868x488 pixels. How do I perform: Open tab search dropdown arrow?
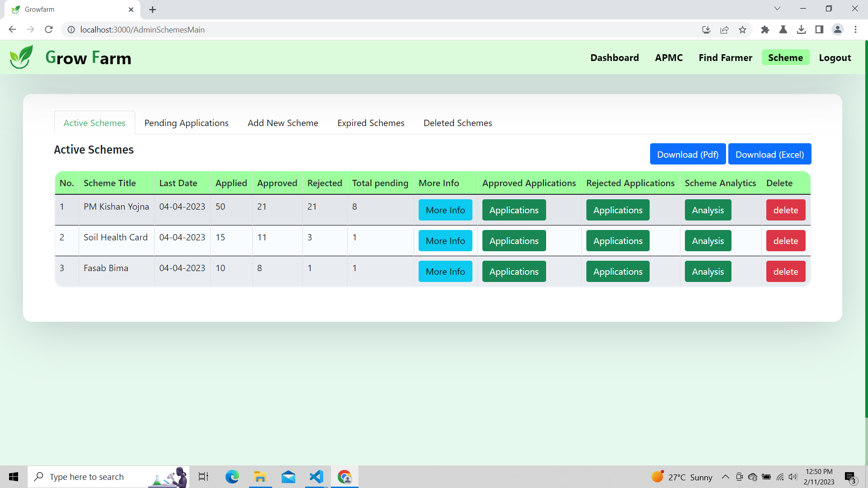pyautogui.click(x=777, y=9)
